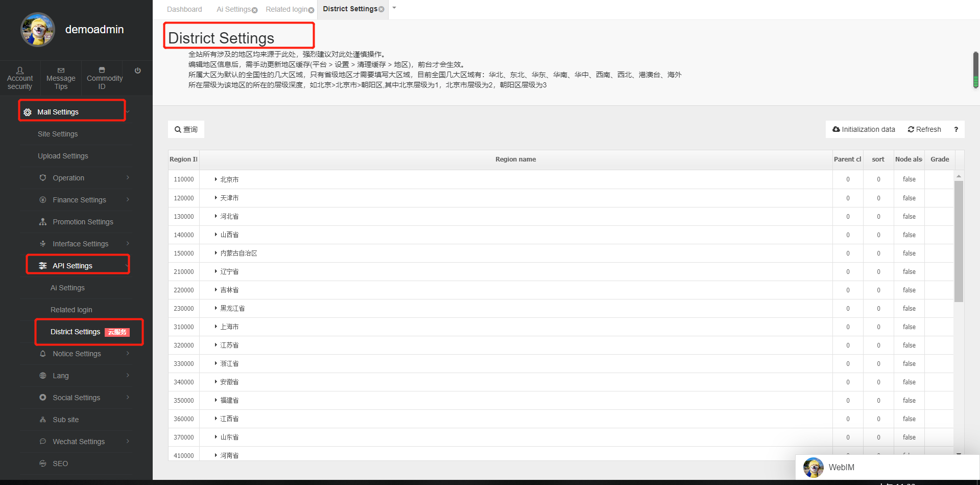The width and height of the screenshot is (980, 485).
Task: Open Promotion Settings menu
Action: (x=76, y=222)
